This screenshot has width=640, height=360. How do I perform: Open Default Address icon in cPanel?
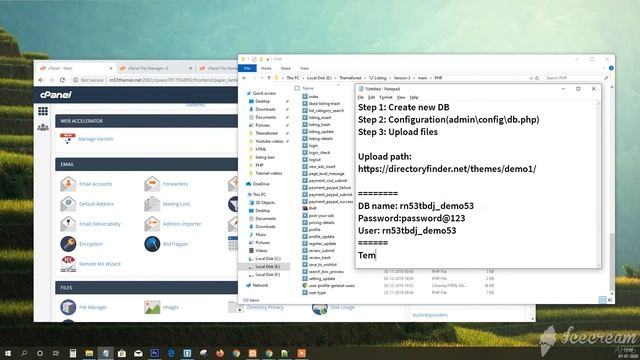coord(68,204)
